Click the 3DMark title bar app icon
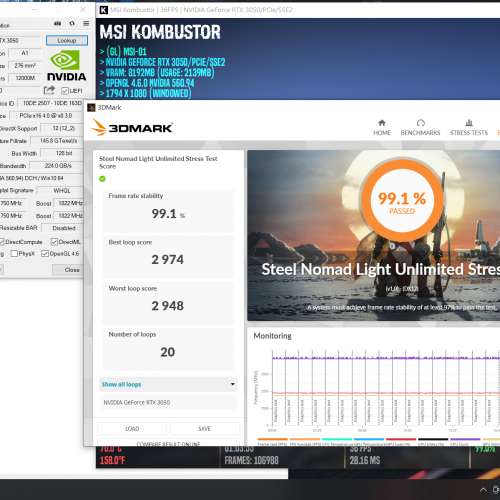Viewport: 500px width, 500px height. click(91, 108)
